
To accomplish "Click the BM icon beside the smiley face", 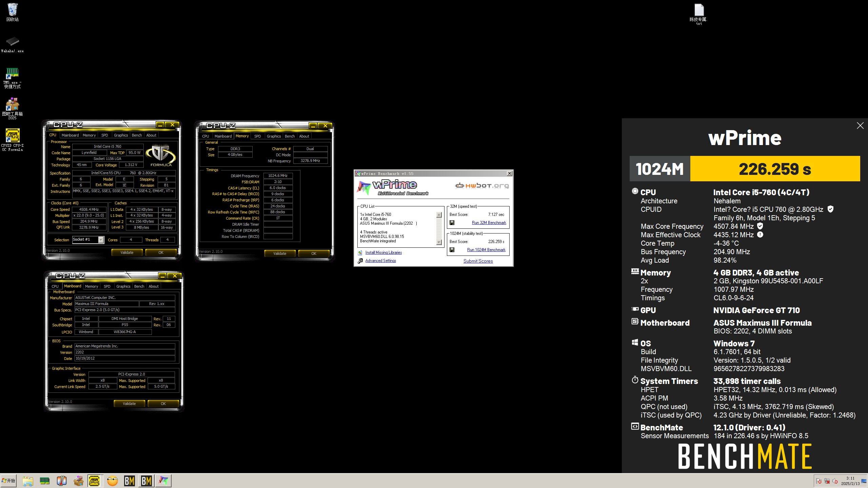I will tap(130, 481).
